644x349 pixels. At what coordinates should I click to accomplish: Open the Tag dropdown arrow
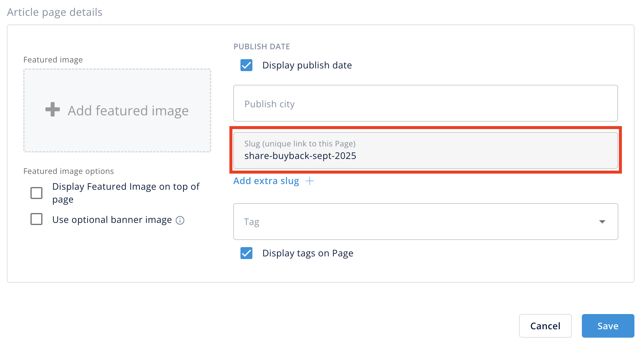[603, 222]
